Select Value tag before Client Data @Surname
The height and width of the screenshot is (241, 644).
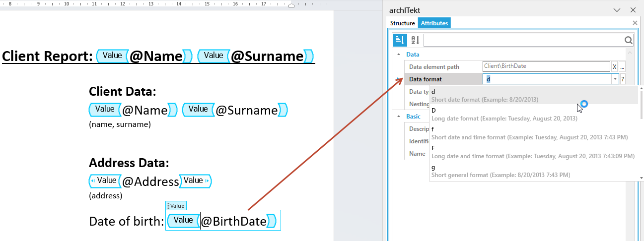198,109
